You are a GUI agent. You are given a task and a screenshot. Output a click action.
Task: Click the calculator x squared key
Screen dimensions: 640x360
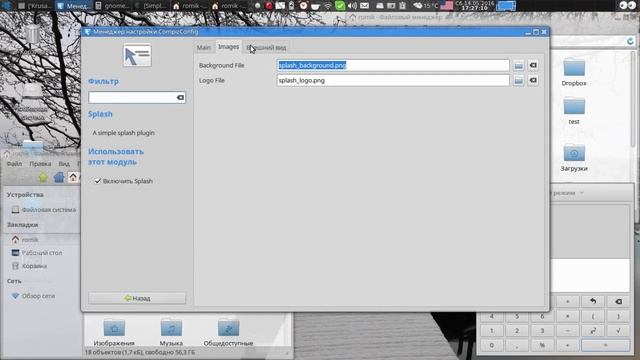click(x=593, y=331)
